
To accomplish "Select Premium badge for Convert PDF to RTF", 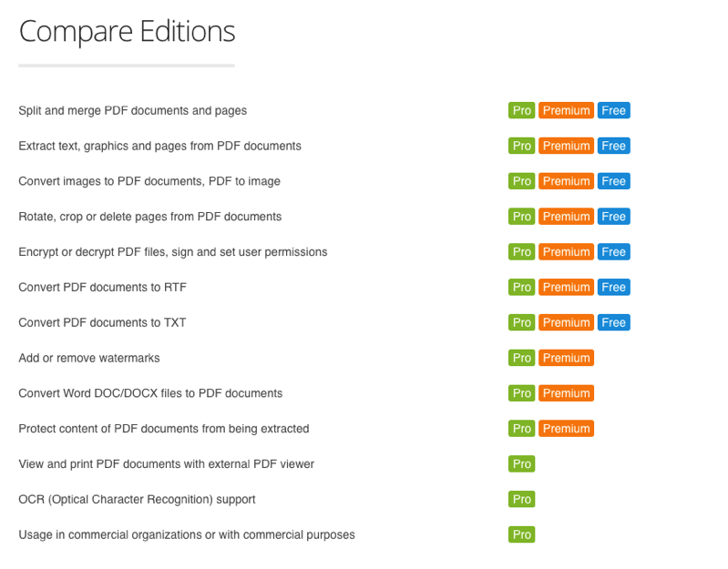I will (x=566, y=287).
